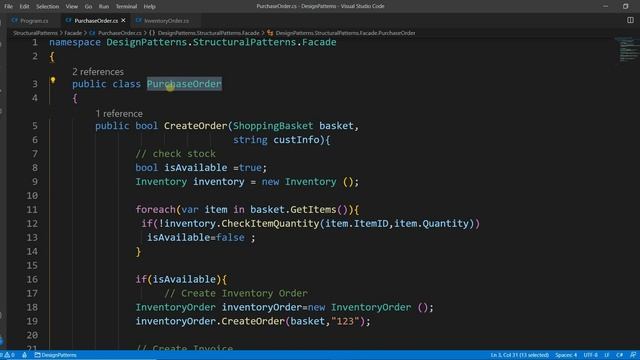Change indentation via 'Spaces: 4'
Viewport: 640px width, 360px height.
[x=566, y=355]
